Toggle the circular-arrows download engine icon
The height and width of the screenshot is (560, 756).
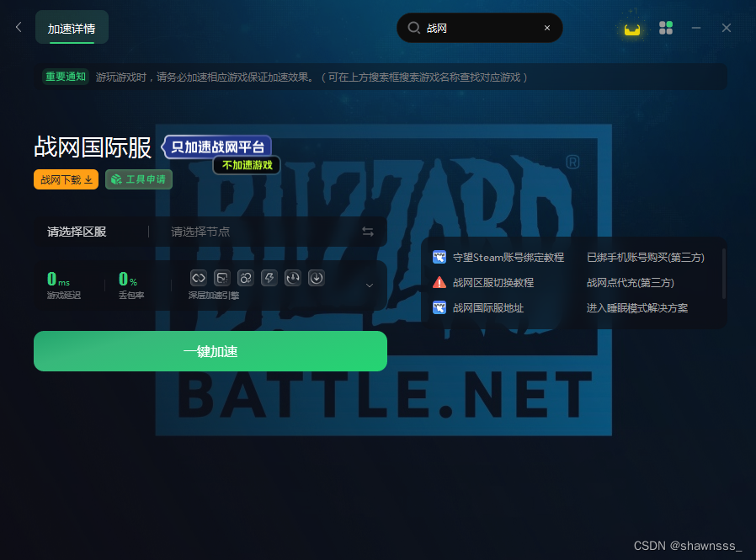click(293, 278)
